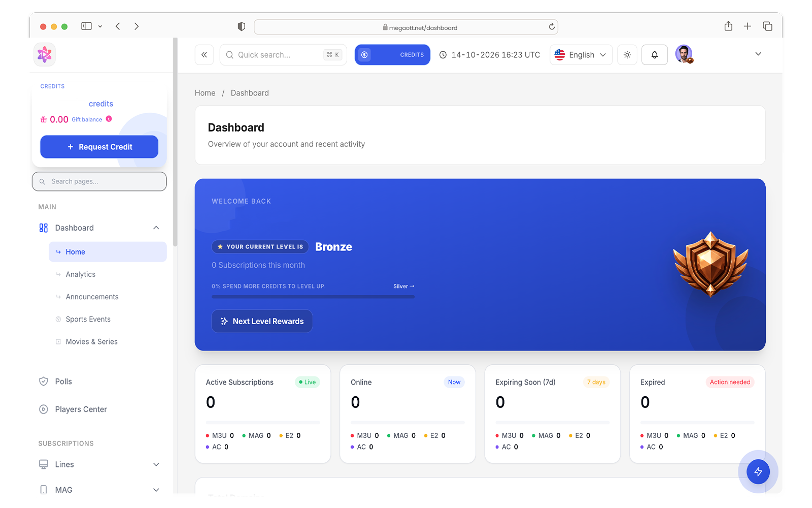Show browser tab overview

click(x=767, y=26)
